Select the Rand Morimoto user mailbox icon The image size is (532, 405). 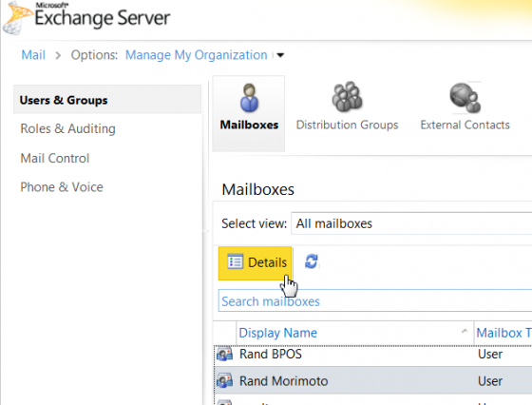point(224,381)
